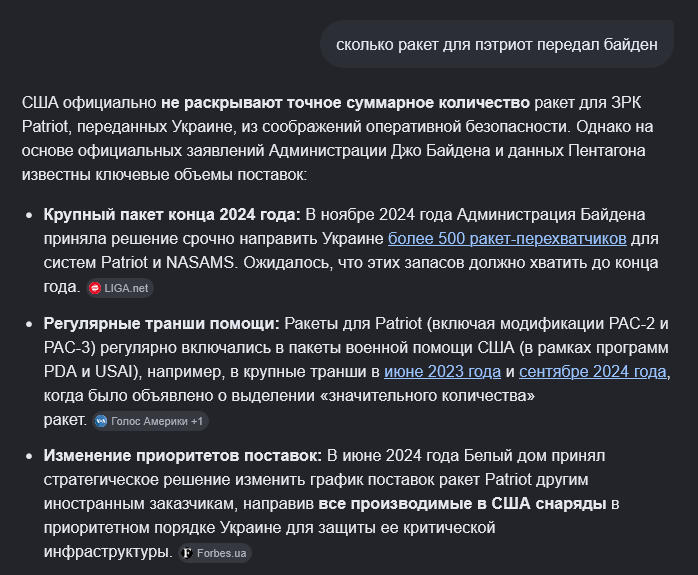Click bold text все производимые в США снаряды

(463, 504)
